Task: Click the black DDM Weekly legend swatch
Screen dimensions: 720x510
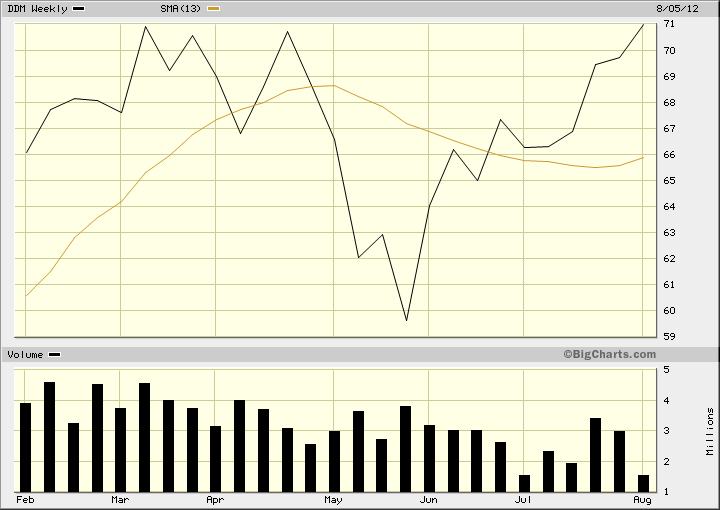Action: pos(79,9)
